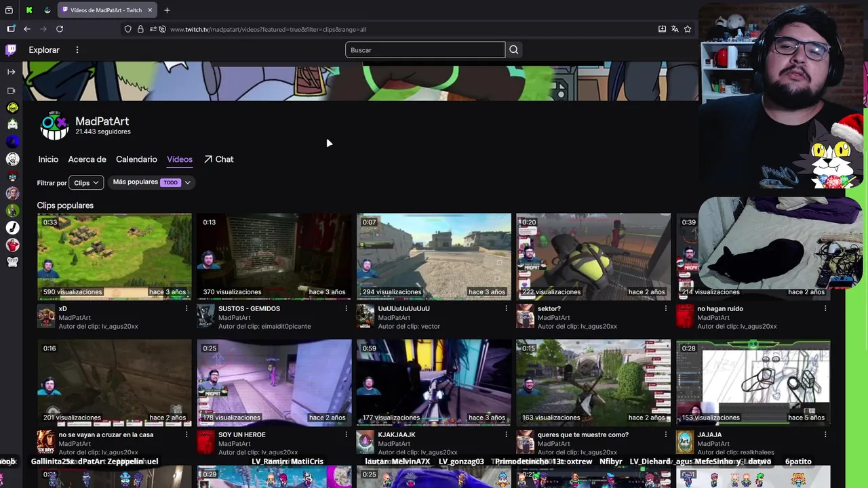Select the Vídeos tab
Screen dimensions: 868x488
coord(180,159)
